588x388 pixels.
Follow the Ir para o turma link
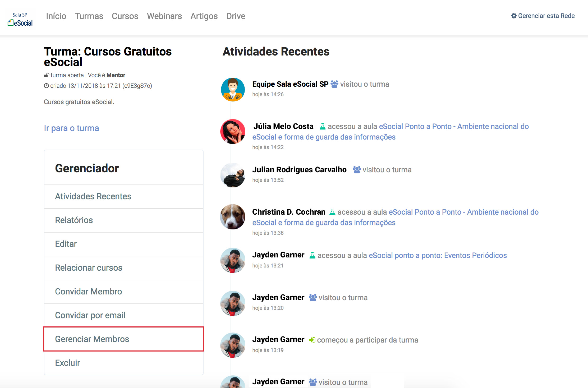[x=71, y=128]
